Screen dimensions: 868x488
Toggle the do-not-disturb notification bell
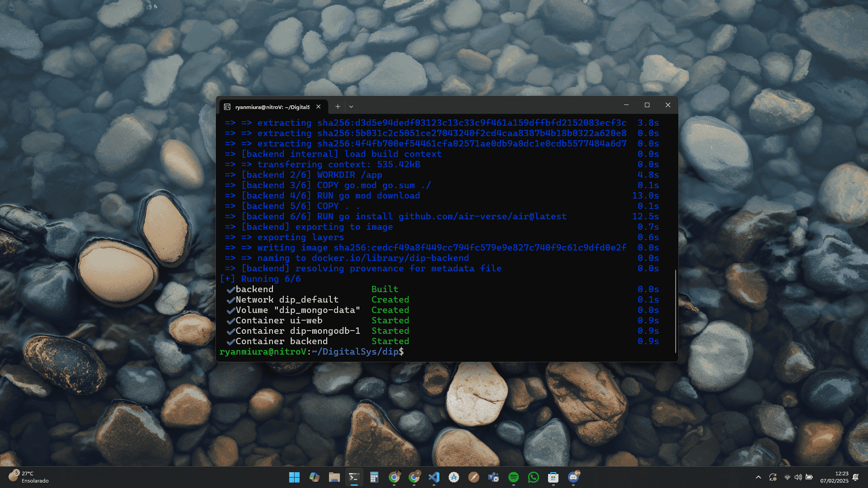855,477
